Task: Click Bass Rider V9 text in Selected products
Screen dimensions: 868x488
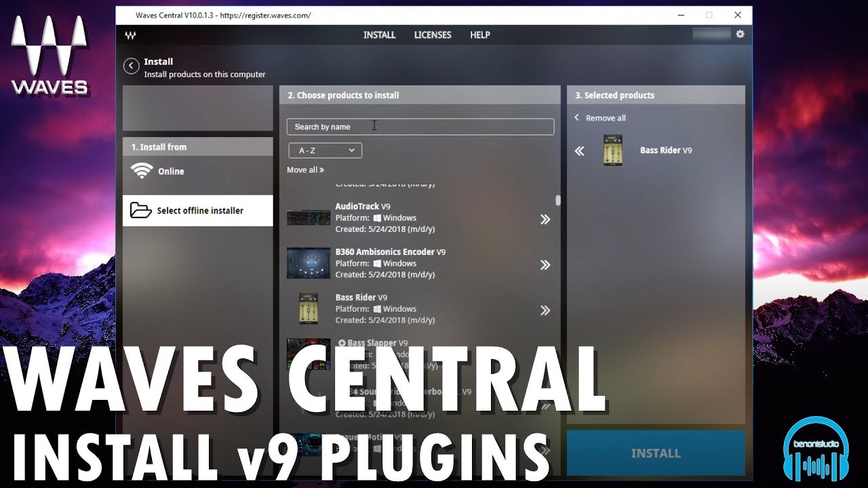Action: coord(666,150)
